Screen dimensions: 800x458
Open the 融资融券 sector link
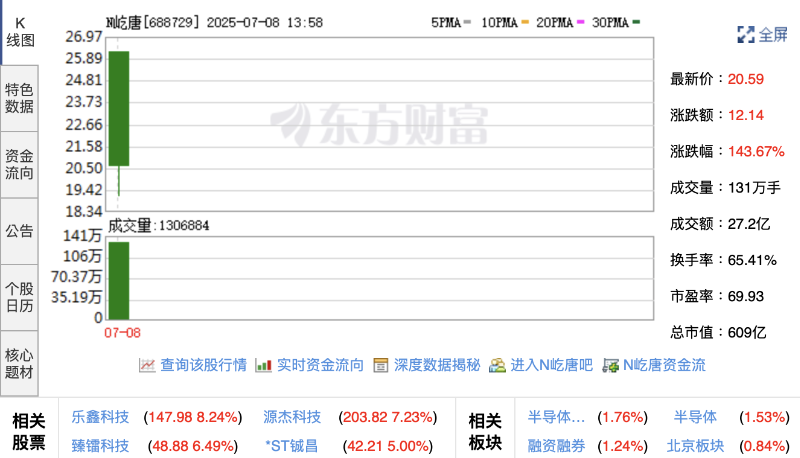(x=556, y=446)
